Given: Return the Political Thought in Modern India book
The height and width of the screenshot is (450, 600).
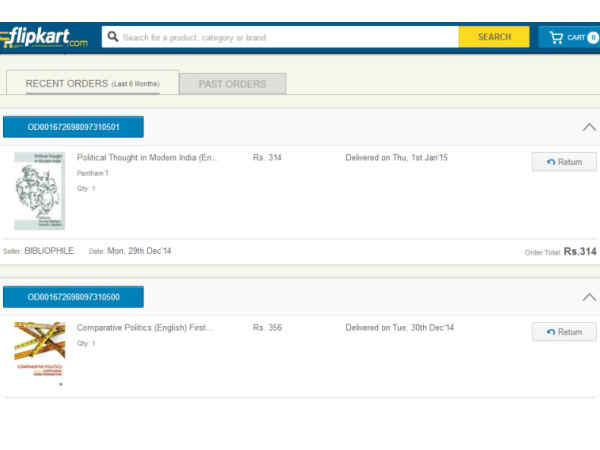Looking at the screenshot, I should tap(564, 162).
